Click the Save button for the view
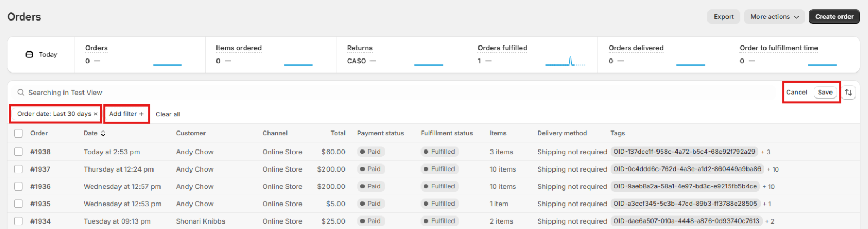This screenshot has height=229, width=868. point(825,93)
